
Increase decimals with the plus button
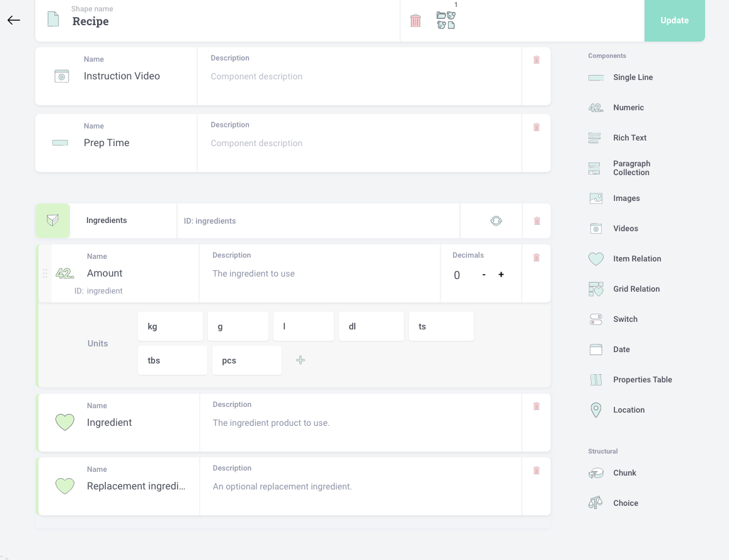coord(501,275)
